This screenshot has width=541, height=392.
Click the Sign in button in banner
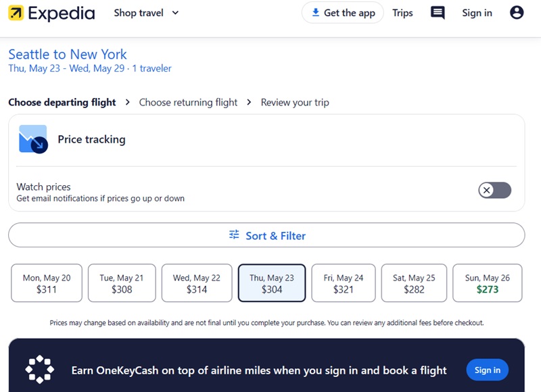click(487, 370)
